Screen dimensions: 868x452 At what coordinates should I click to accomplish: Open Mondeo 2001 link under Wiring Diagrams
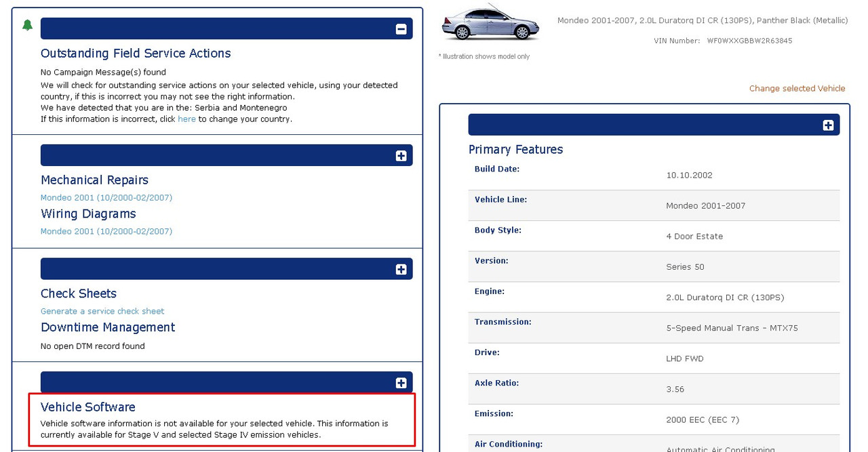[106, 232]
